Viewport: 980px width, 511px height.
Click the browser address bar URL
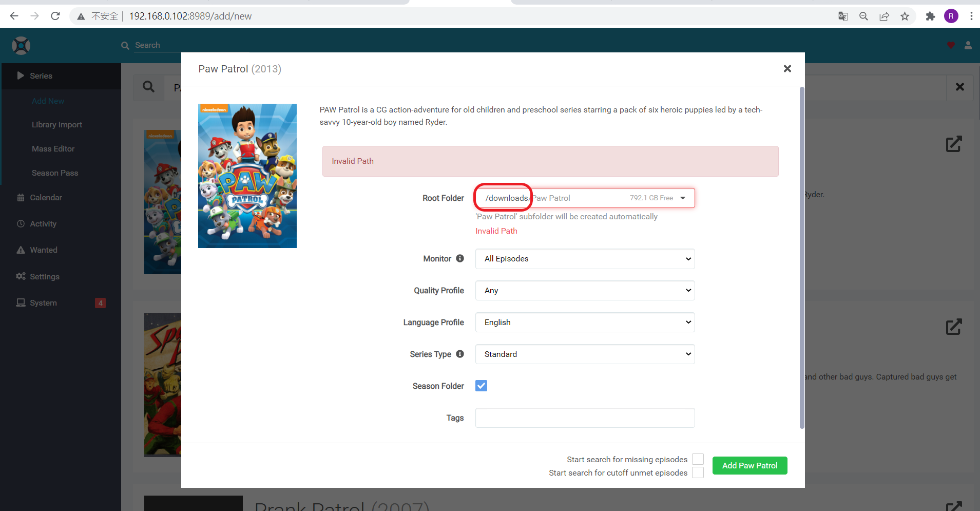click(x=190, y=16)
